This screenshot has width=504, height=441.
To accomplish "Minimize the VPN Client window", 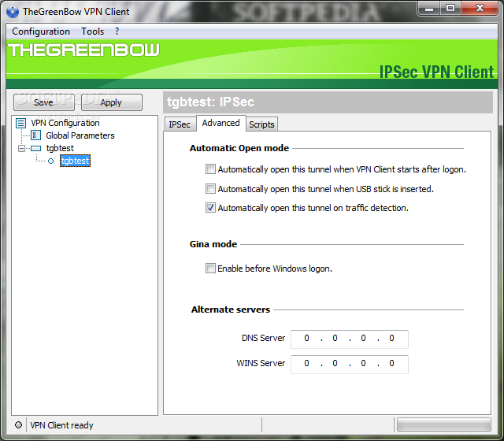I will pos(429,9).
